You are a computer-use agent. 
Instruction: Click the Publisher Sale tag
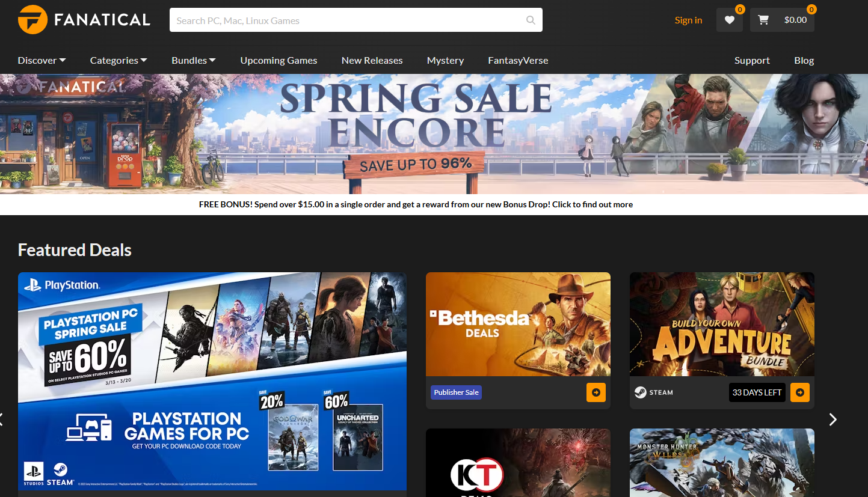pyautogui.click(x=456, y=392)
